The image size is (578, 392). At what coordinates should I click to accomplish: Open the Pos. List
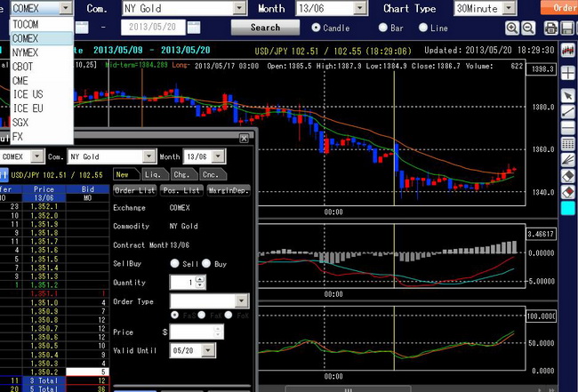181,190
